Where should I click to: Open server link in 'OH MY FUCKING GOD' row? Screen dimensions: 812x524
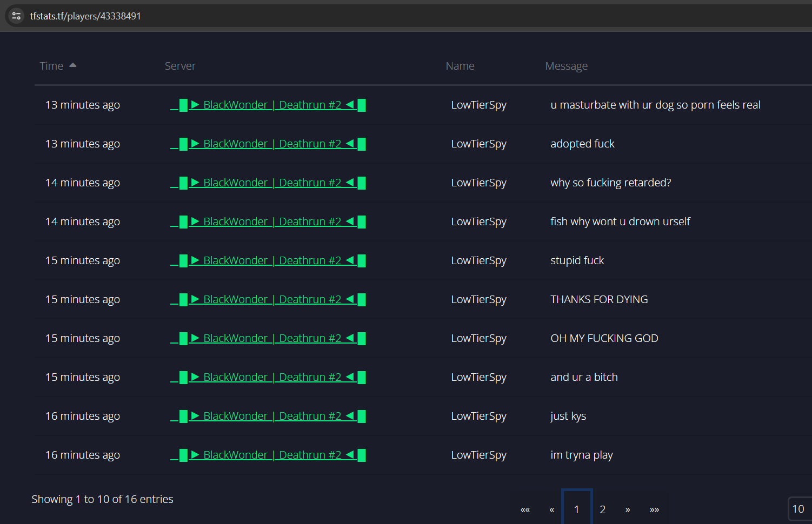point(268,338)
